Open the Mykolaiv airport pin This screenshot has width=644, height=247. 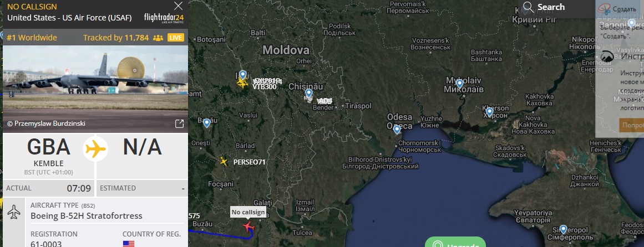pos(460,84)
